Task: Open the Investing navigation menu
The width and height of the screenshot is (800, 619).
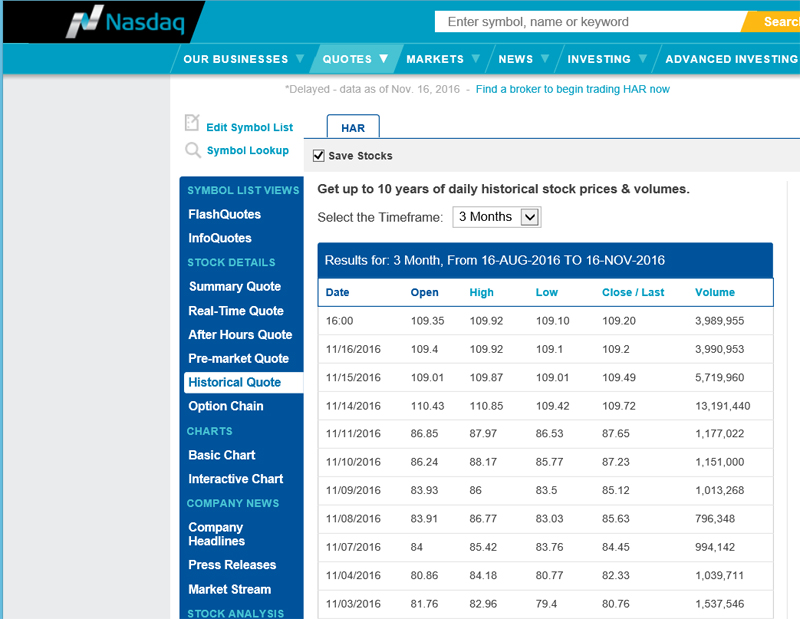Action: coord(606,59)
